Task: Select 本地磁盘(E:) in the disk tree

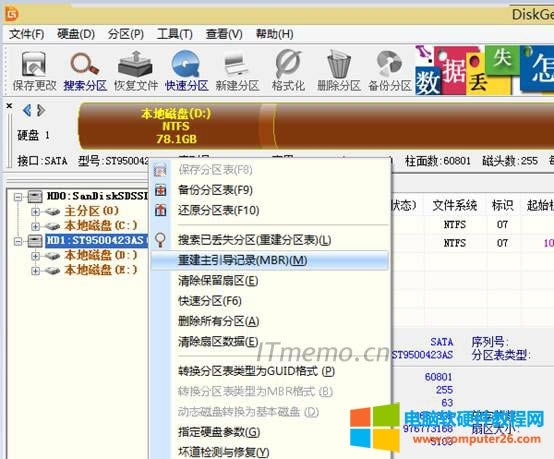Action: [101, 270]
